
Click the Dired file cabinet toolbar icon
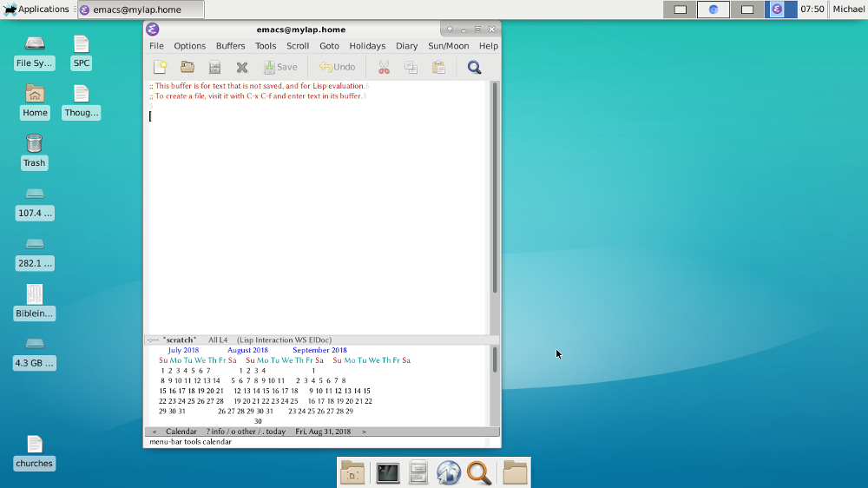(214, 67)
